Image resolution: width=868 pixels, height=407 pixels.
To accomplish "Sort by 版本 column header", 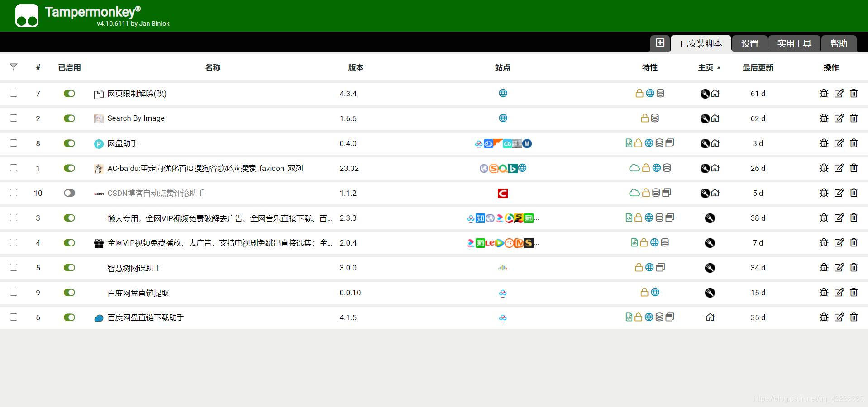I will point(356,67).
